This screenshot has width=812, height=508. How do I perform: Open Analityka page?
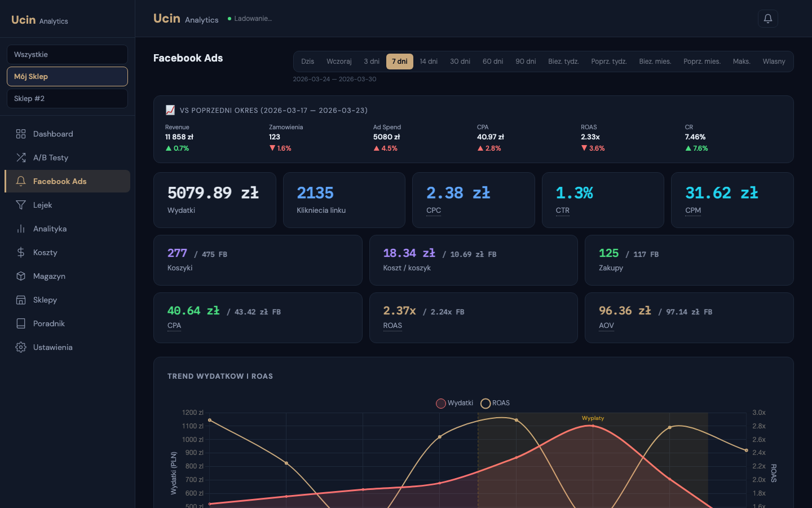(x=67, y=229)
